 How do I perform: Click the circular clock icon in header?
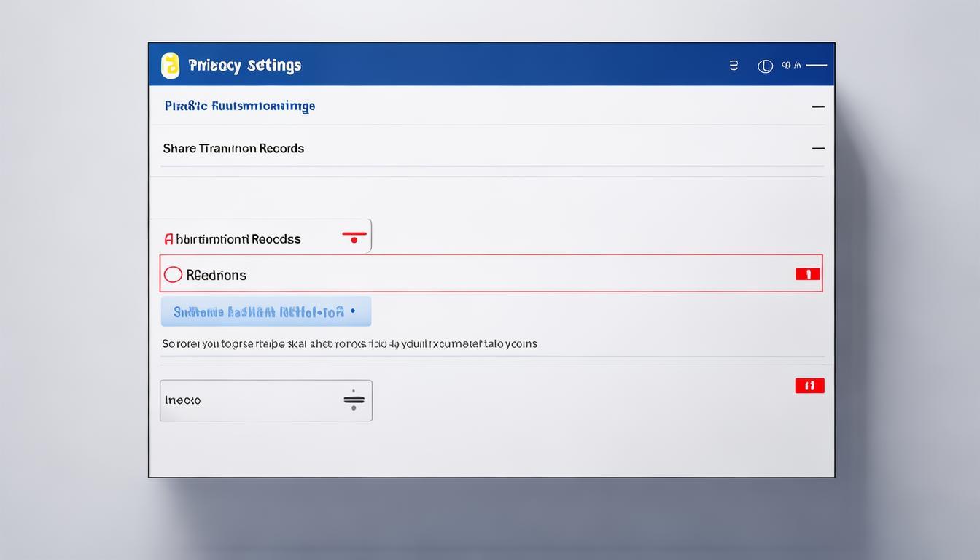click(x=765, y=66)
